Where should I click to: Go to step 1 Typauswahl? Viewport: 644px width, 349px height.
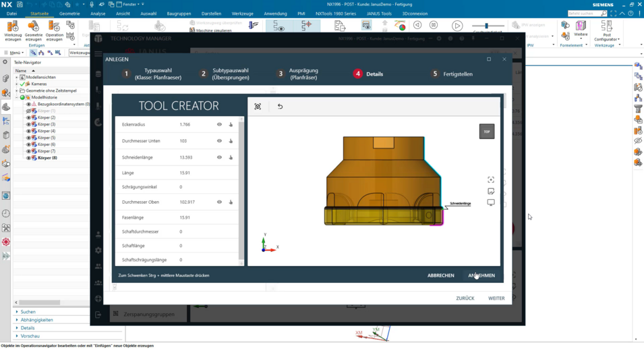coord(152,74)
